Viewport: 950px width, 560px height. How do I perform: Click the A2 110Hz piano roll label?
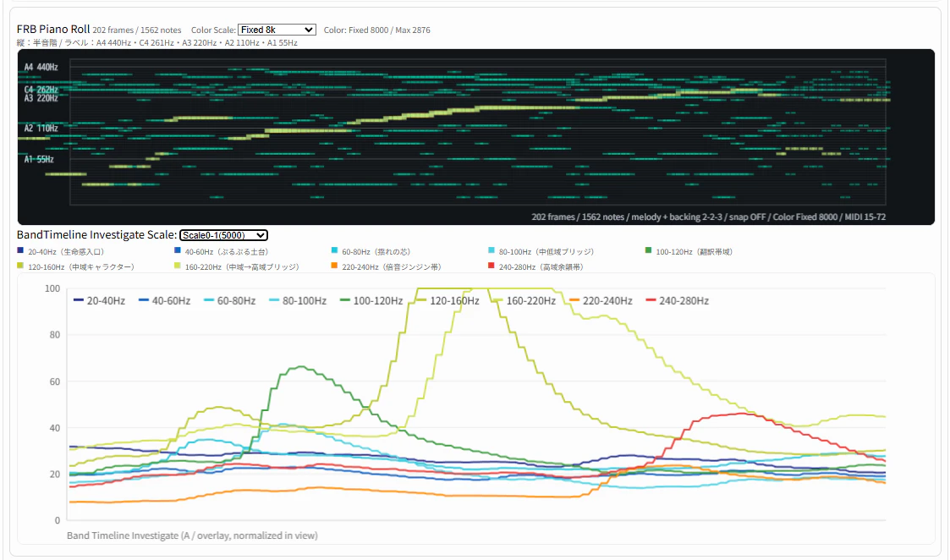41,129
